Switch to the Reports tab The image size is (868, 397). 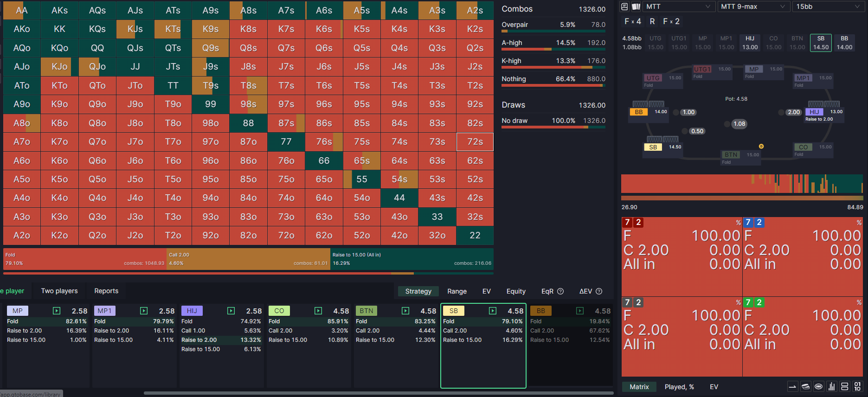pyautogui.click(x=106, y=291)
